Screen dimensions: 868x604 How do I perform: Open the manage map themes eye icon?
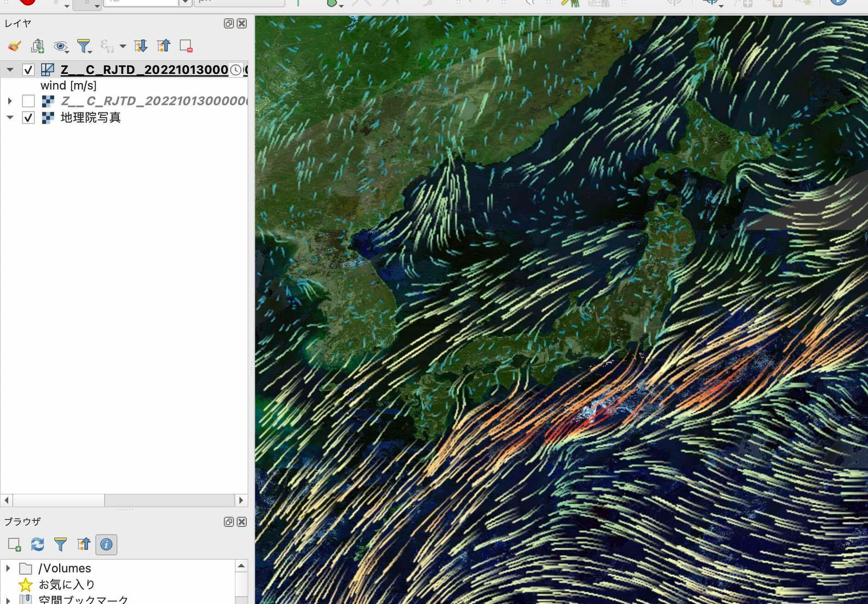point(60,46)
